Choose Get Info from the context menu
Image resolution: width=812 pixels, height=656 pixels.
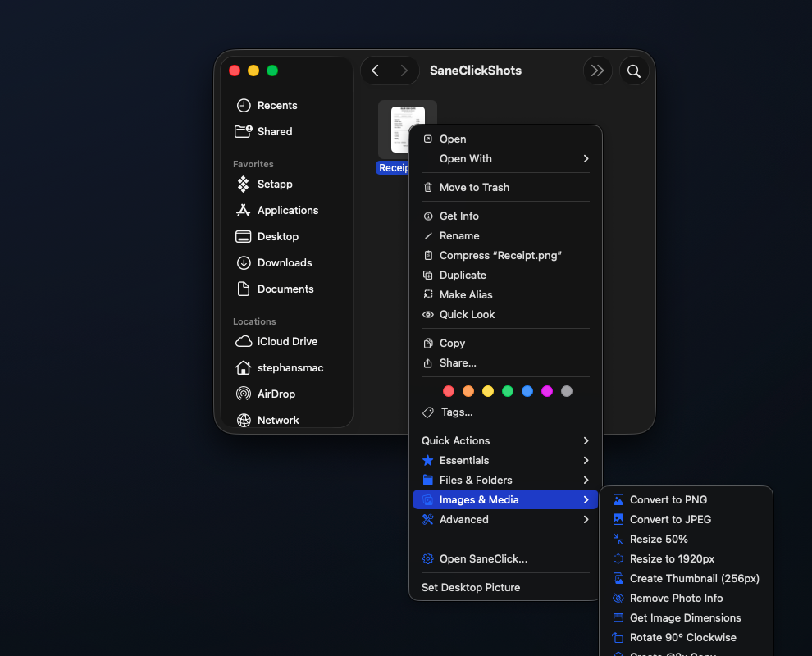tap(505, 216)
